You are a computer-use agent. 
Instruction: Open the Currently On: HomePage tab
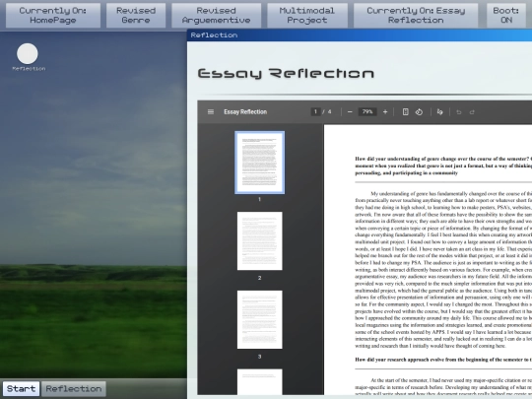tap(53, 15)
